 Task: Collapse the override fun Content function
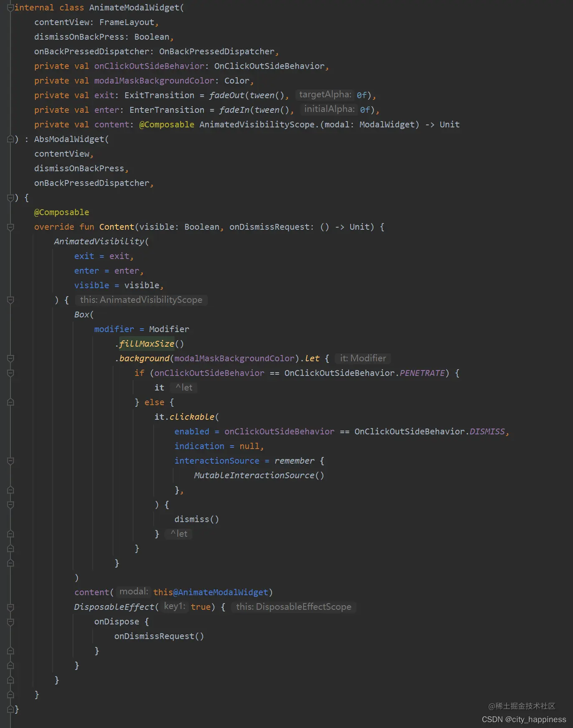tap(11, 227)
